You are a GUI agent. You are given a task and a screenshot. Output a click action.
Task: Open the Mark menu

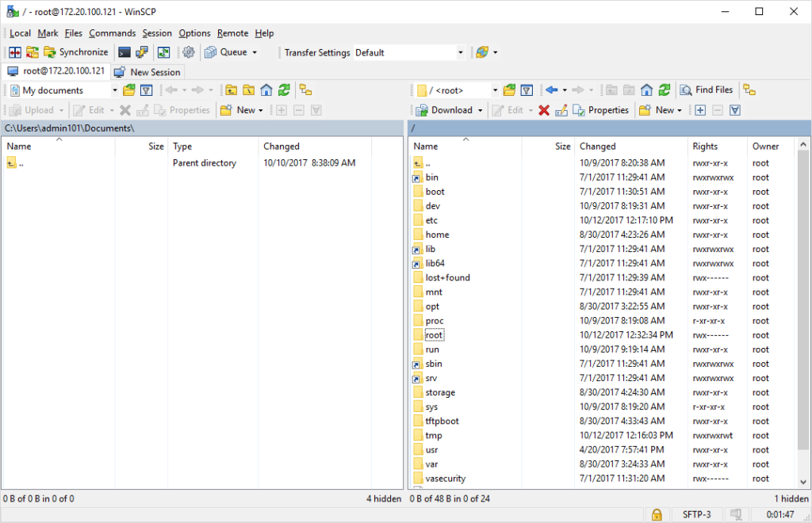48,33
